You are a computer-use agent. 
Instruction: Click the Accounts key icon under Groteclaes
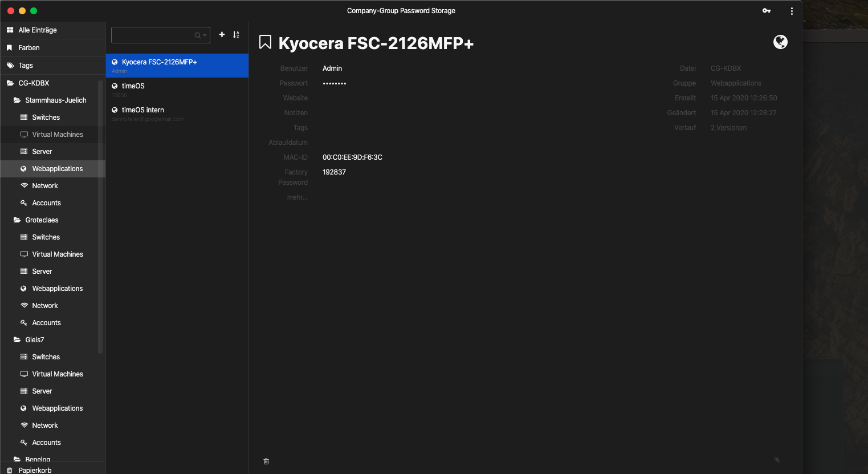point(23,322)
